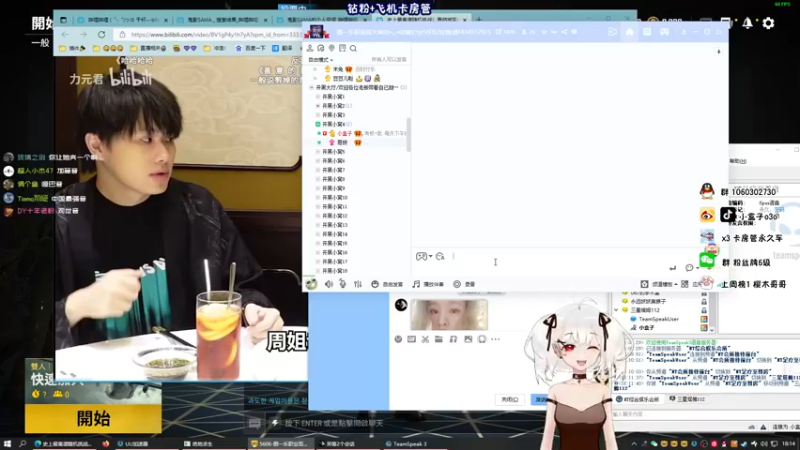Switch to the first bilibili browser tab
This screenshot has height=450, width=800.
click(x=122, y=20)
